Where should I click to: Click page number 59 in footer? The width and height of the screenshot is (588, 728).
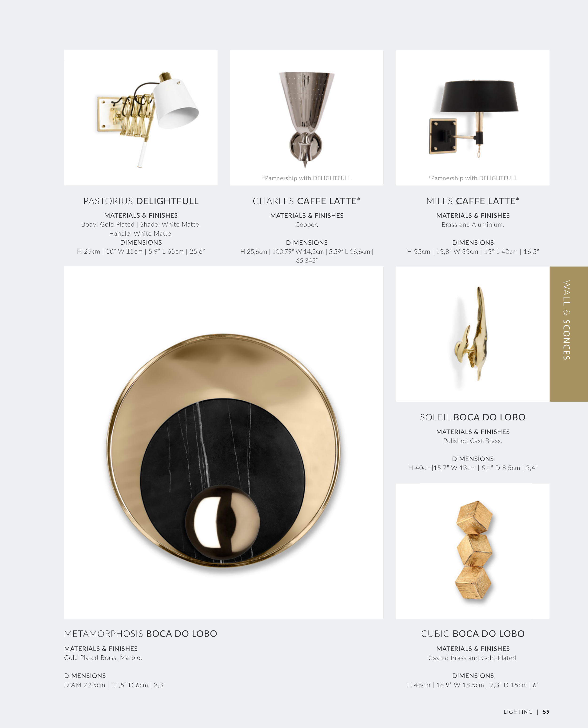click(546, 712)
